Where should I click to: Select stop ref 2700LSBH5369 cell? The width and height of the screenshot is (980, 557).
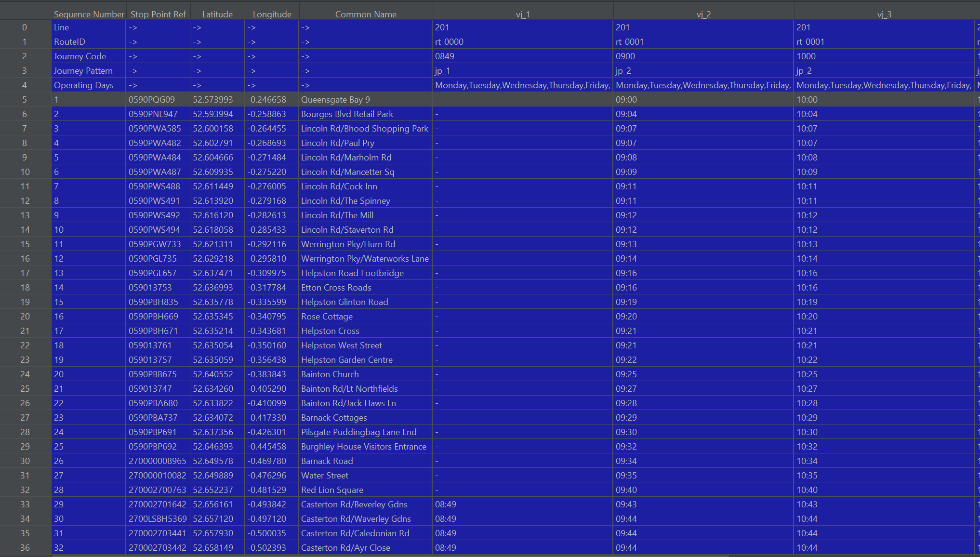[158, 519]
